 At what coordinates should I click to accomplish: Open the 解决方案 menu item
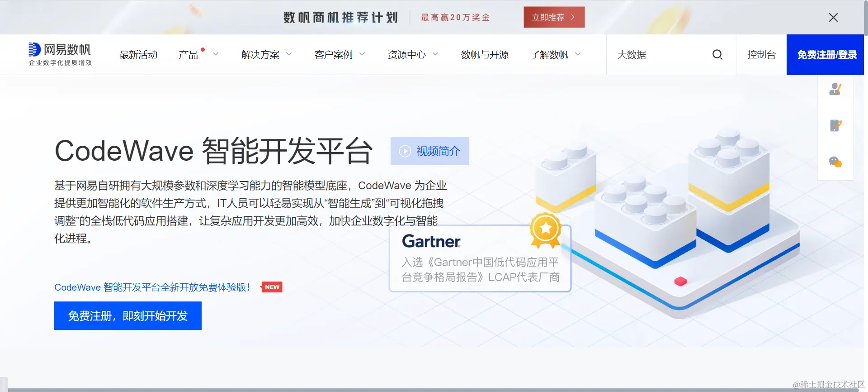(x=260, y=55)
